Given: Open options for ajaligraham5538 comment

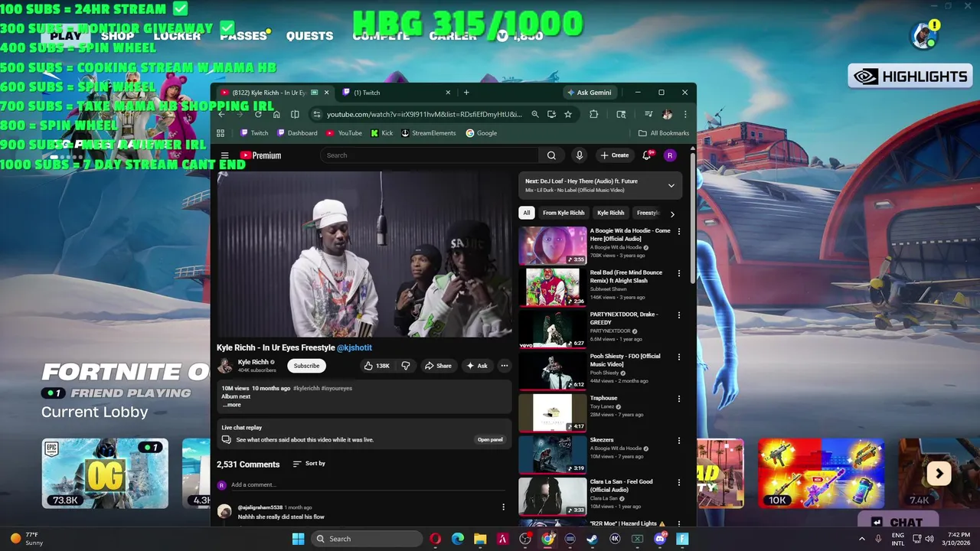Looking at the screenshot, I should coord(503,507).
